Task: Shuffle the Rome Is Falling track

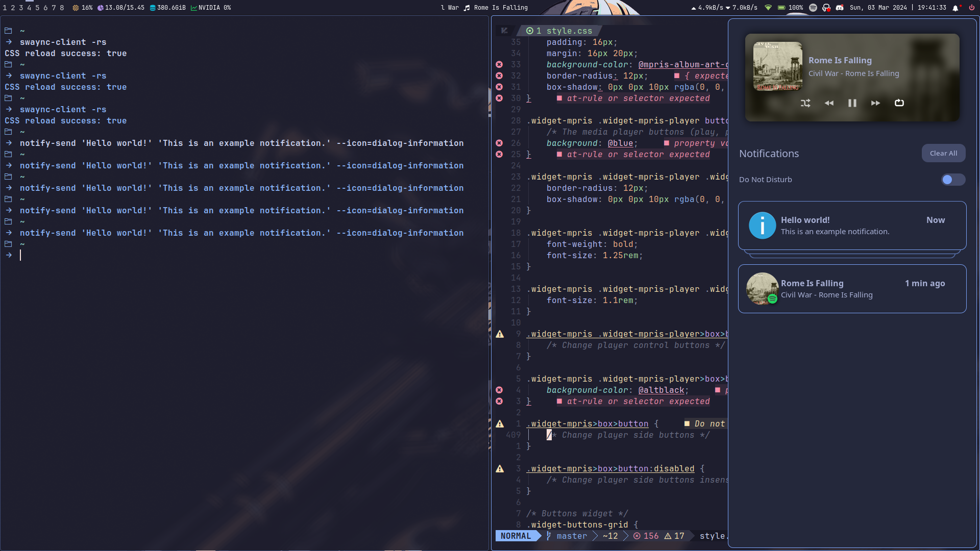Action: point(805,103)
